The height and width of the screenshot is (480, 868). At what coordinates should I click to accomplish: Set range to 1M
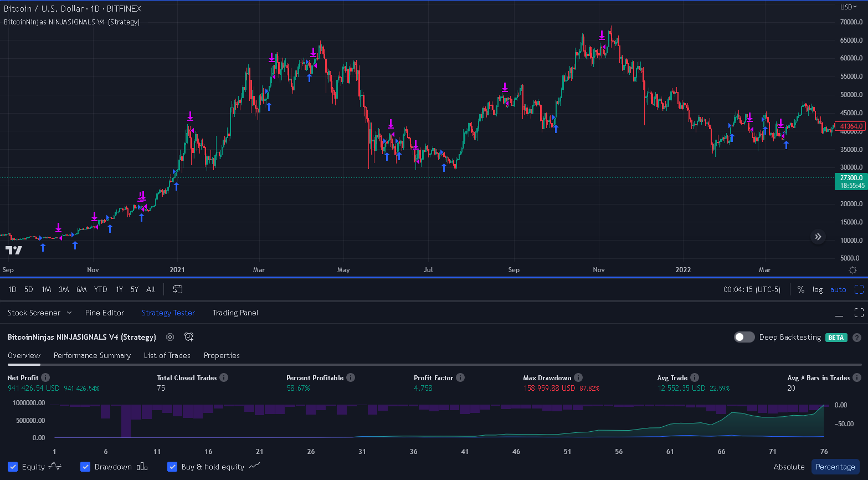tap(47, 289)
